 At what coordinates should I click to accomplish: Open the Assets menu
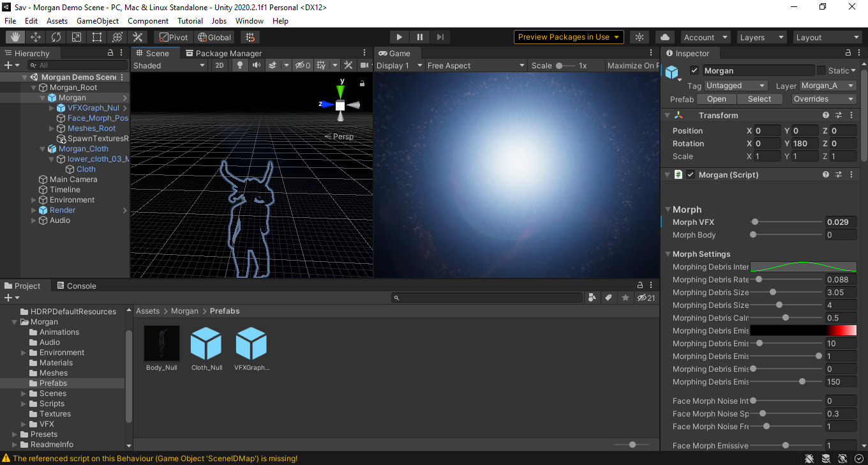[57, 21]
